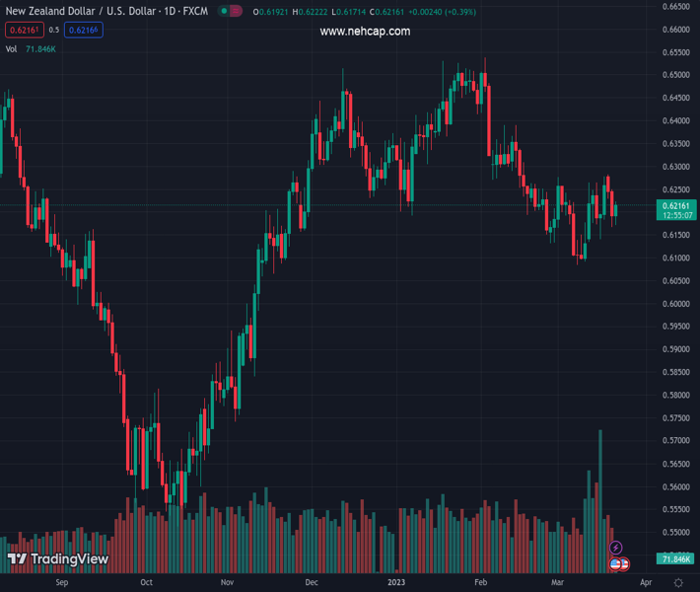
Task: Click the Vol indicator label
Action: tap(12, 48)
